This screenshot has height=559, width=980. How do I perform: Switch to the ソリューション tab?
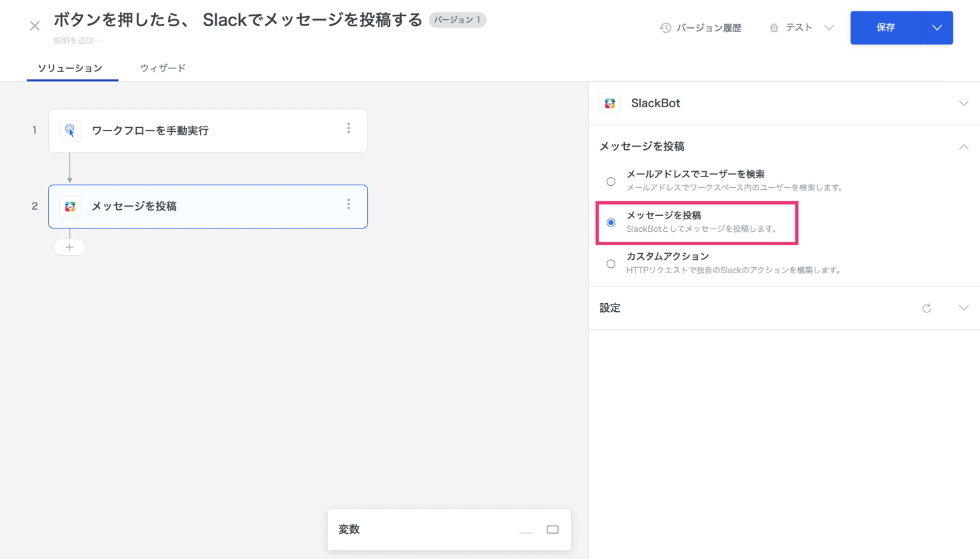(70, 68)
